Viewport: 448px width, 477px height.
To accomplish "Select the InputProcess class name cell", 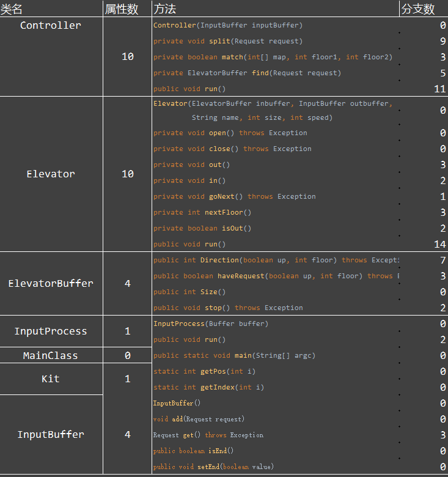I will (51, 331).
